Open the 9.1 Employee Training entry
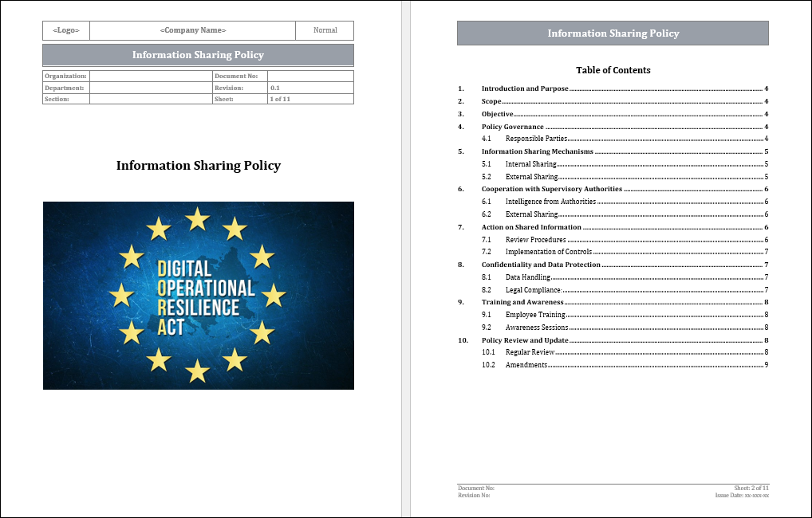 [x=534, y=315]
